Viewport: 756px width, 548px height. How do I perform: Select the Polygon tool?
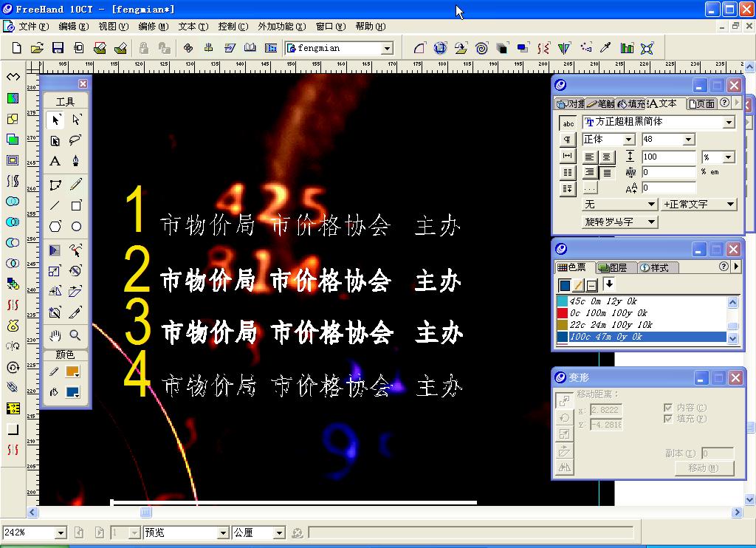click(55, 226)
